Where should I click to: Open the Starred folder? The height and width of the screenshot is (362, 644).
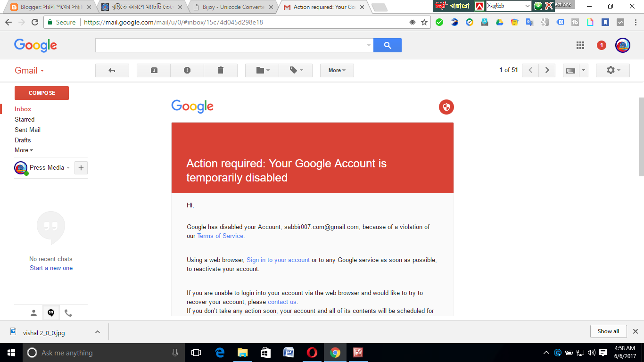click(x=25, y=119)
